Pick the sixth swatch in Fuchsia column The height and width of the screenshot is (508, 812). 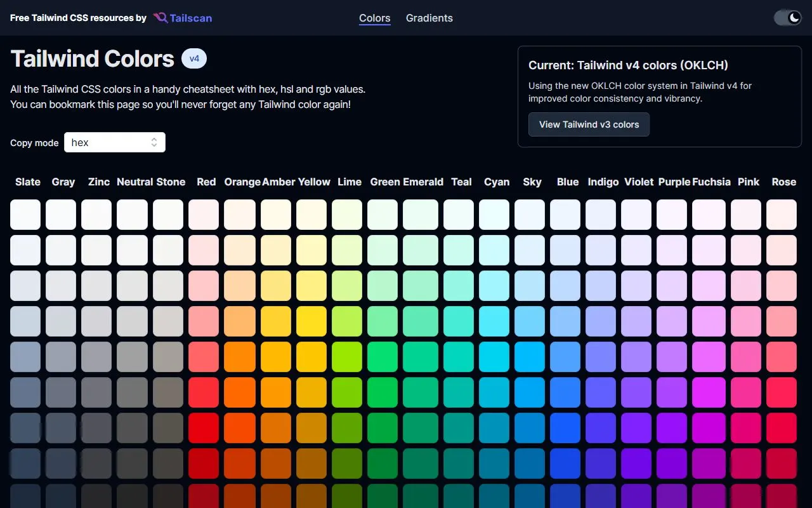pyautogui.click(x=709, y=392)
